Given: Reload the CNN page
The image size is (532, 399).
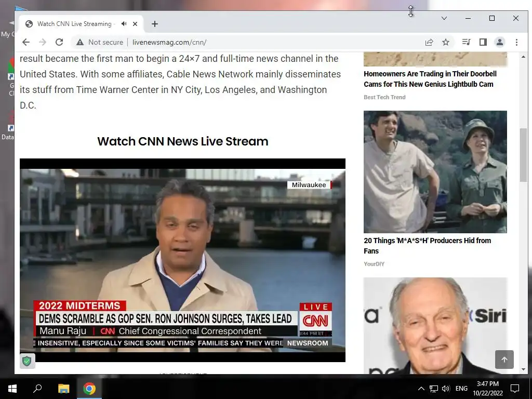Looking at the screenshot, I should 59,42.
